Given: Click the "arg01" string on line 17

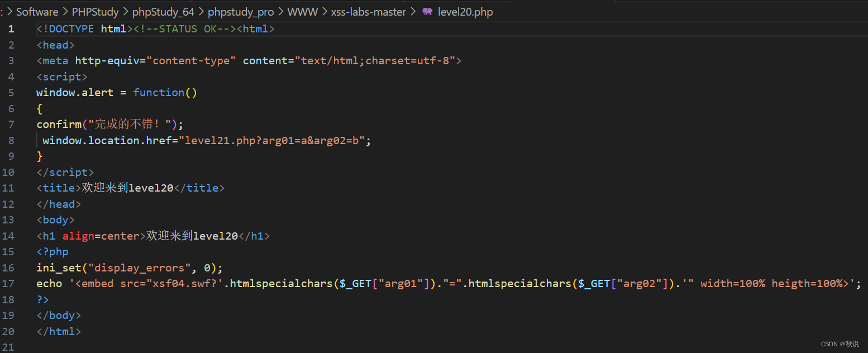Looking at the screenshot, I should (400, 284).
